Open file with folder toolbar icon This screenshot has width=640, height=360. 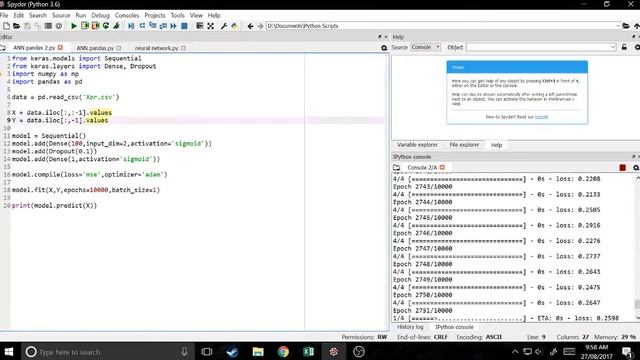tap(17, 26)
